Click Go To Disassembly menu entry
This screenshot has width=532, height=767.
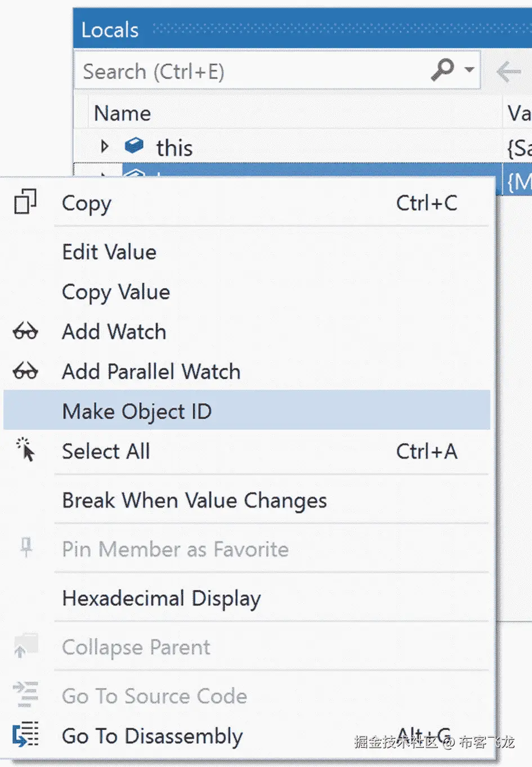pos(153,736)
